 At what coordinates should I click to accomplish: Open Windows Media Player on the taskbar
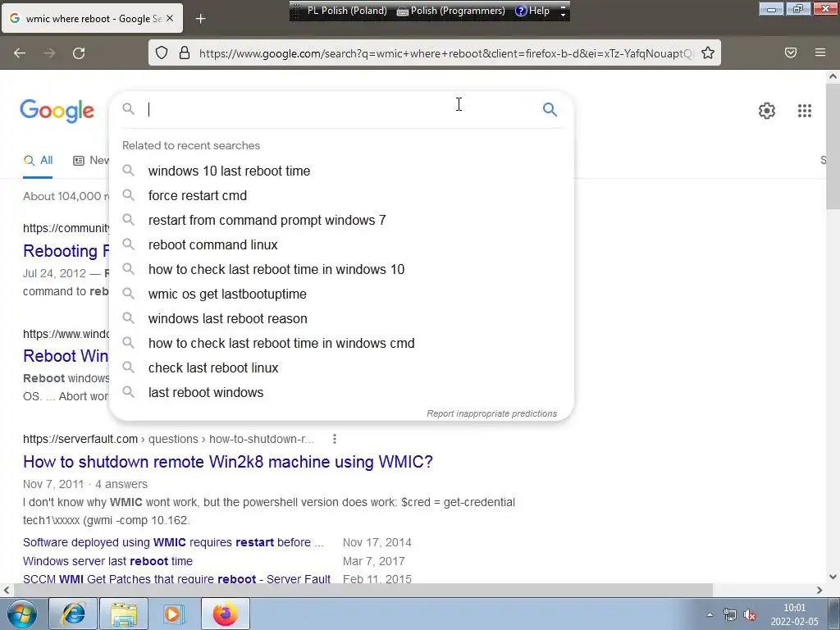[x=174, y=614]
